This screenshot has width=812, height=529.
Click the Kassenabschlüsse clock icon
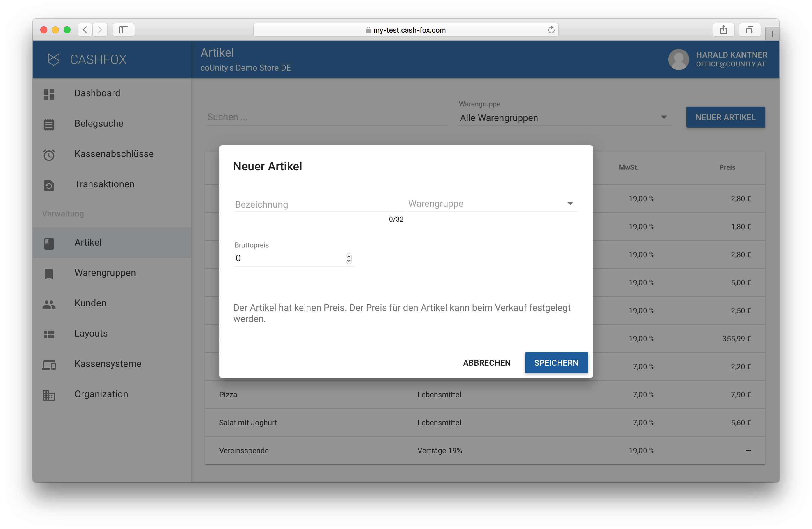coord(49,155)
